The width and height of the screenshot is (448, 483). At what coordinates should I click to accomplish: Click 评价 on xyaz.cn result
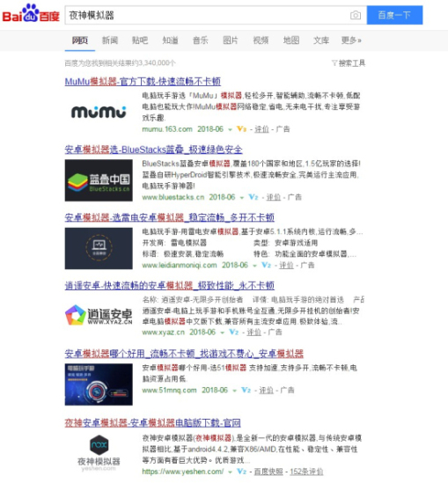253,333
